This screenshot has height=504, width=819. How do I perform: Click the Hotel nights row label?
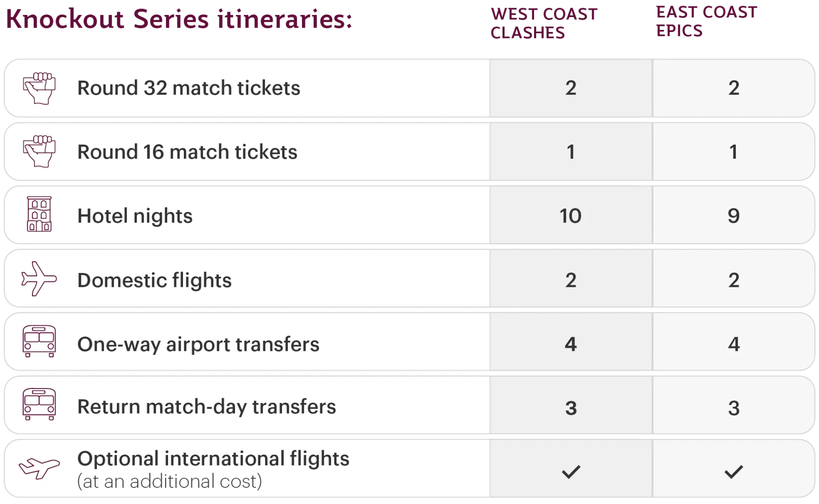[135, 216]
